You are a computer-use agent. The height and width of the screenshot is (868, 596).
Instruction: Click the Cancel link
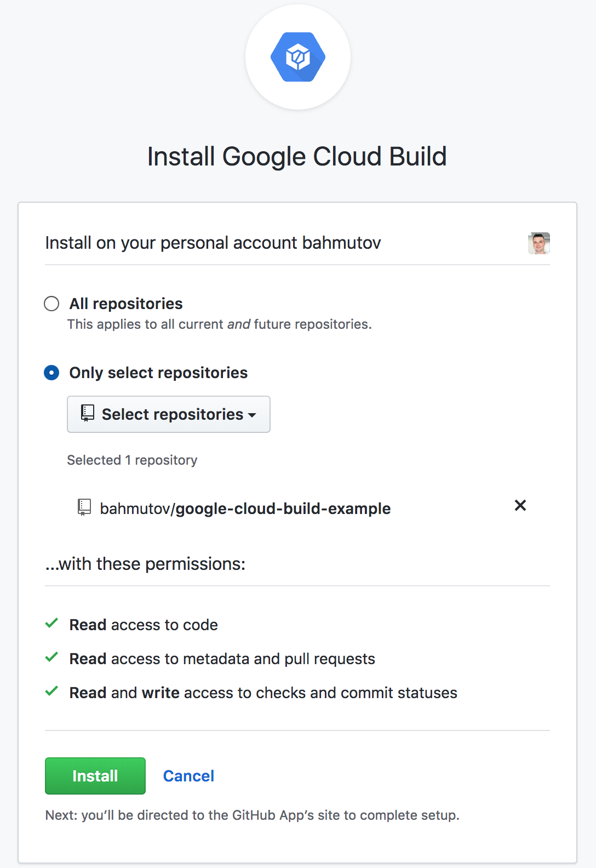tap(188, 776)
